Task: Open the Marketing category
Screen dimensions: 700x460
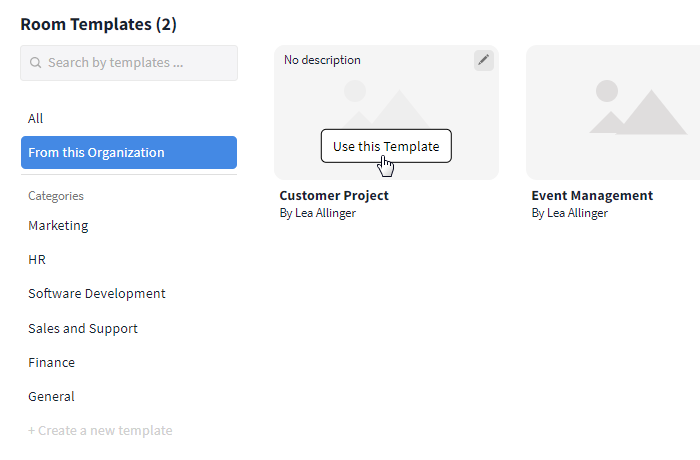Action: click(x=58, y=225)
